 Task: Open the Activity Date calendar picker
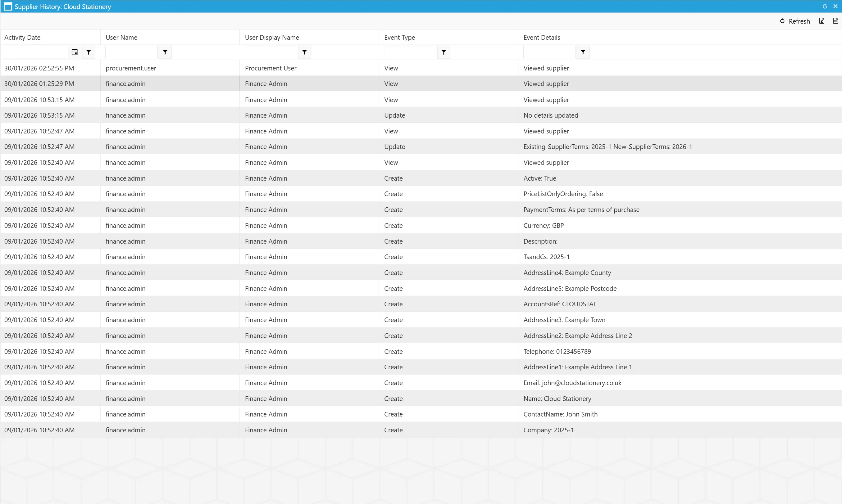75,52
